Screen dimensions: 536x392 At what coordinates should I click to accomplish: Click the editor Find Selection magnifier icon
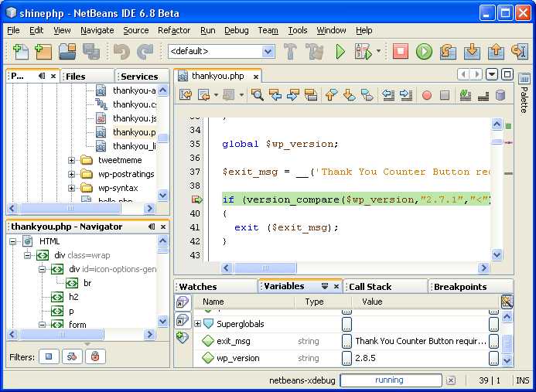coord(257,94)
